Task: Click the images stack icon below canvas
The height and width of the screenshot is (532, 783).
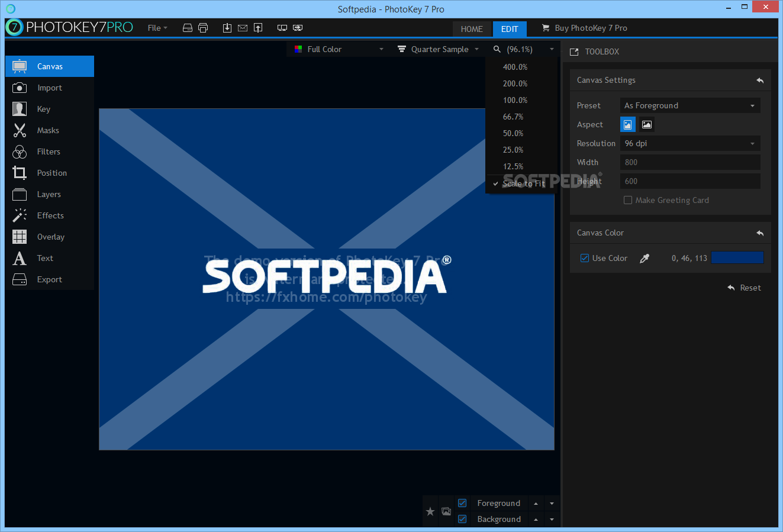Action: (446, 511)
